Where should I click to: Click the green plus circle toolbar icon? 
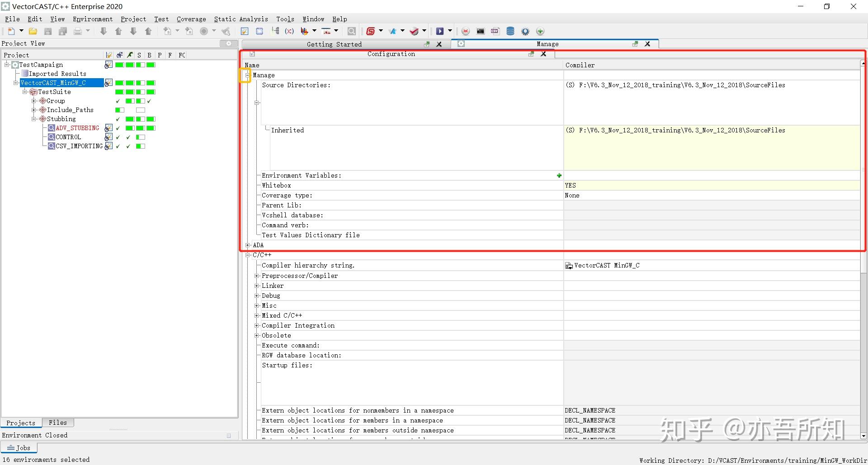pos(540,31)
